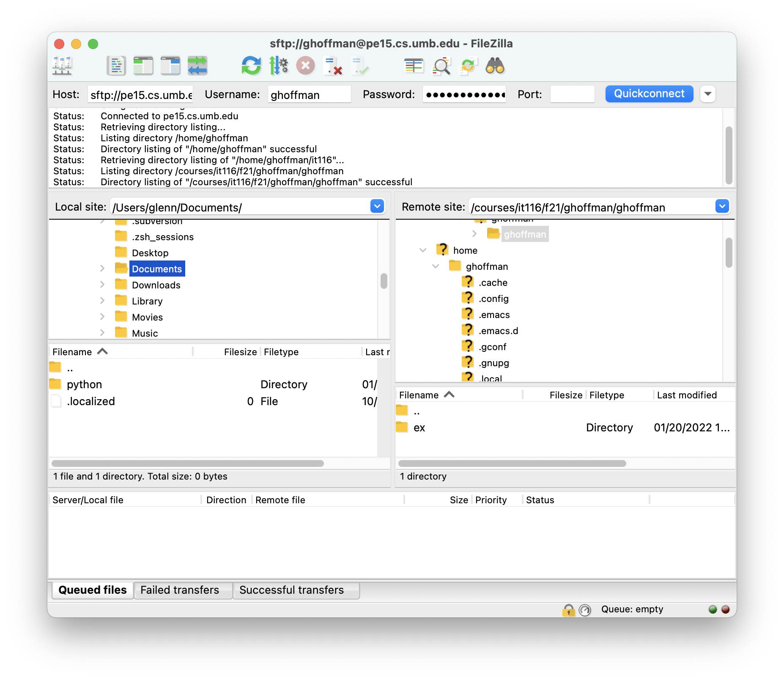784x680 pixels.
Task: Select the .config folder in remote tree
Action: tap(493, 299)
